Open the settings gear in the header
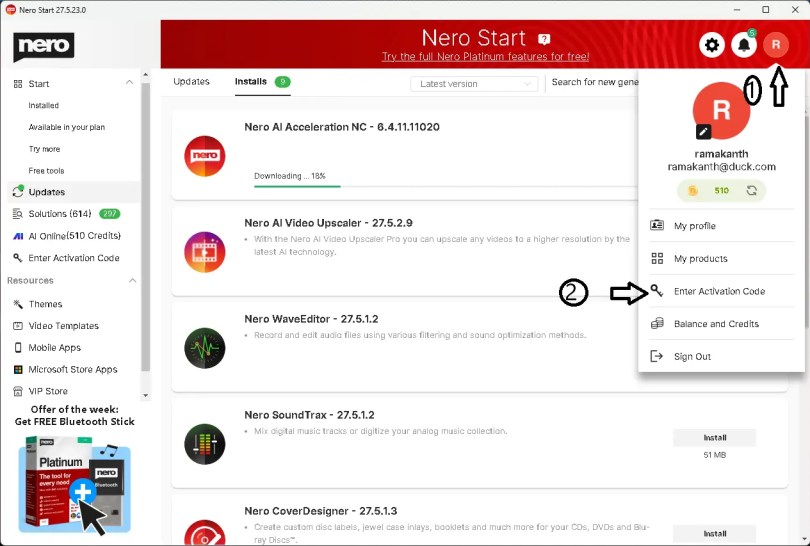Viewport: 810px width, 546px height. tap(711, 45)
